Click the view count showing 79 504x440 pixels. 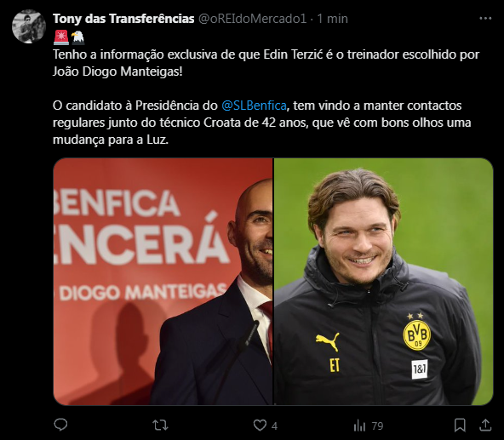tap(377, 426)
